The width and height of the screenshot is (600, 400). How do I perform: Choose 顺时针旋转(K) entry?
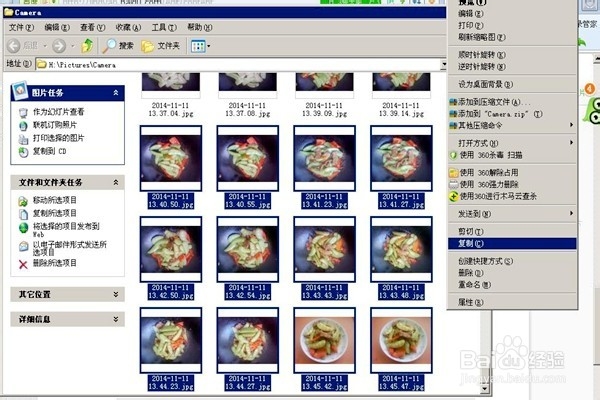tap(512, 55)
